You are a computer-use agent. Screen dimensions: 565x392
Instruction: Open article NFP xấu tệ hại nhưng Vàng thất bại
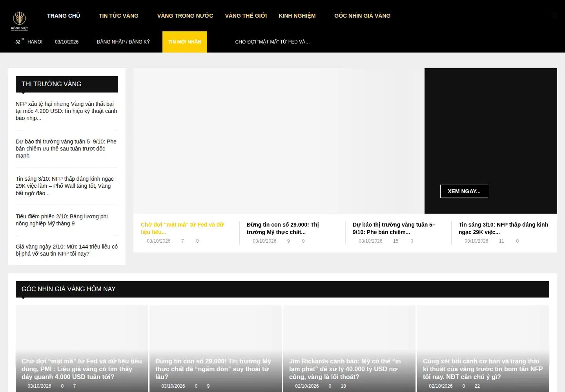click(67, 111)
